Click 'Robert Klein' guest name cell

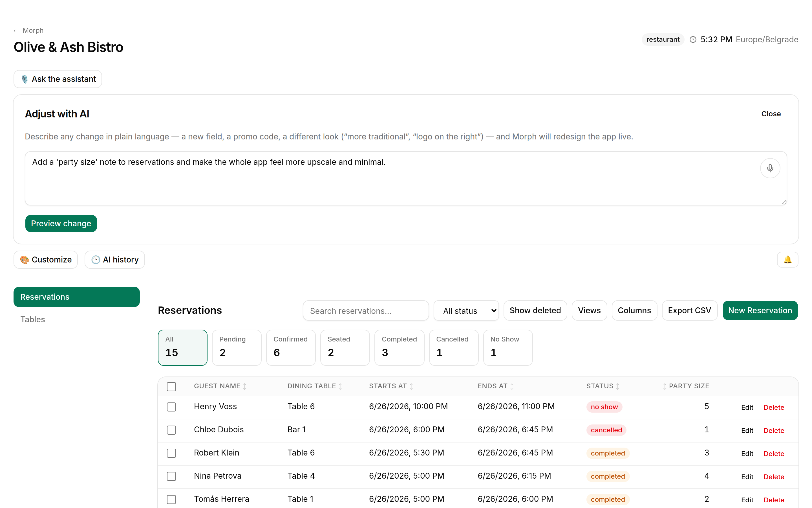(x=217, y=453)
